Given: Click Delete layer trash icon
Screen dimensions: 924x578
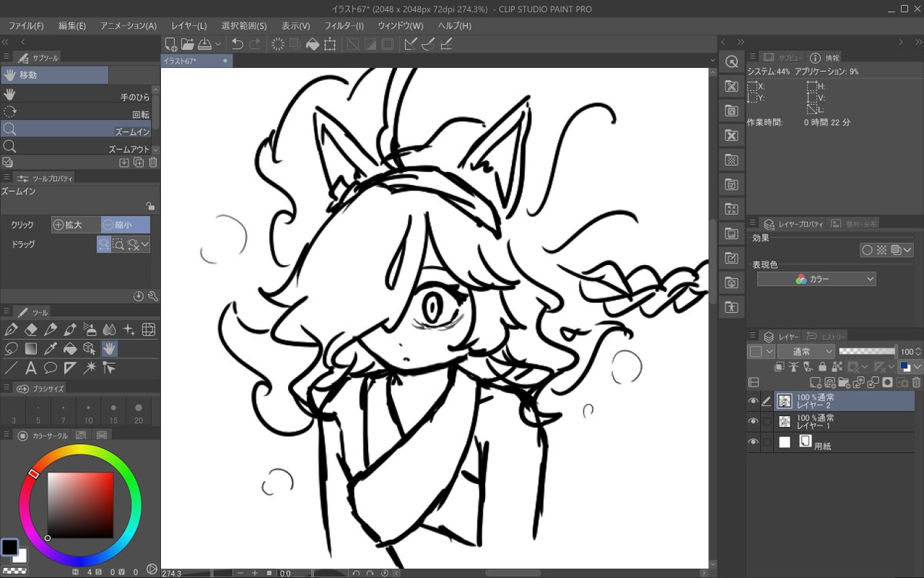Looking at the screenshot, I should [916, 382].
